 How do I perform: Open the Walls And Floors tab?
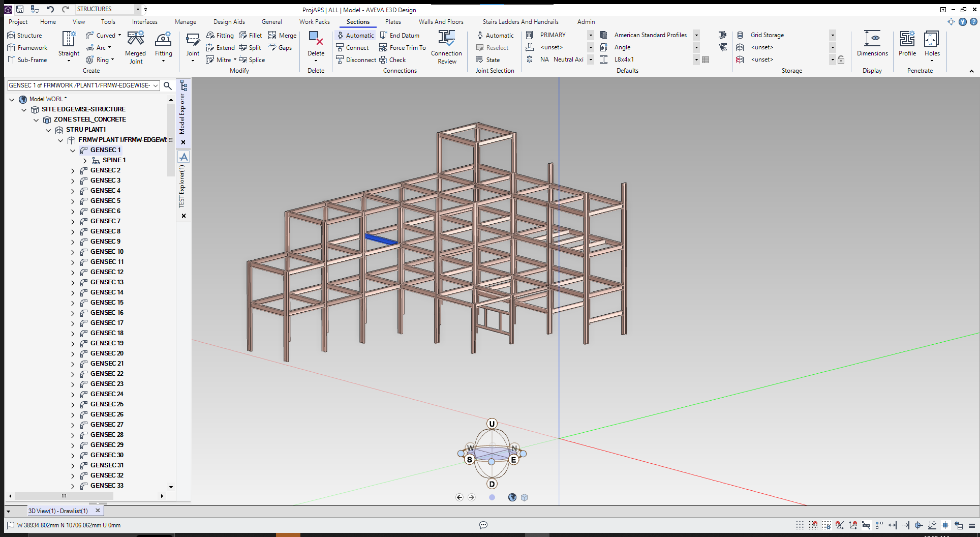click(x=441, y=22)
